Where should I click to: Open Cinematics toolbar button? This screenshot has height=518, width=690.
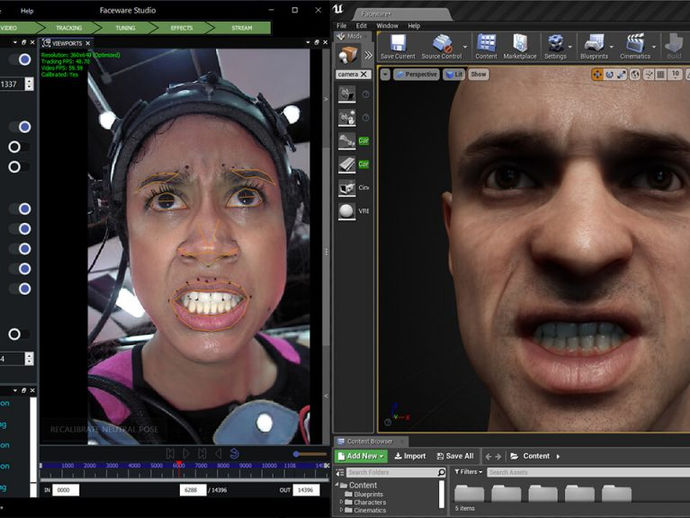(x=635, y=46)
